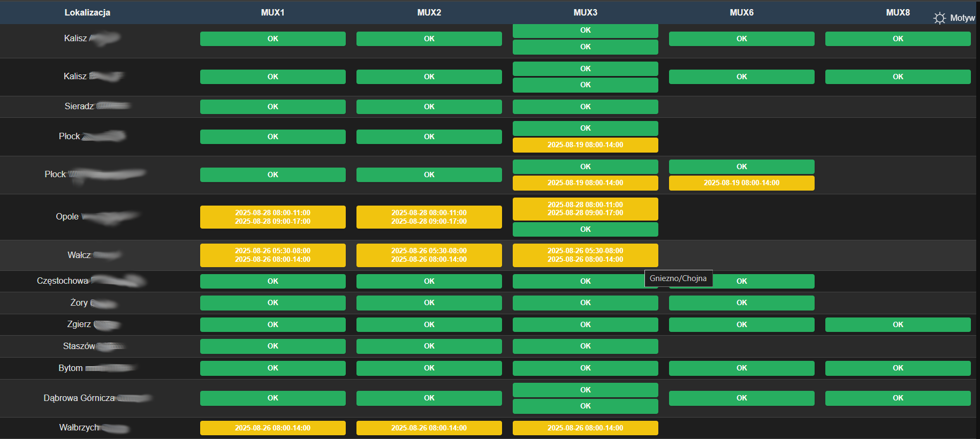
Task: Click Żory MUX6 OK status badge
Action: 742,302
